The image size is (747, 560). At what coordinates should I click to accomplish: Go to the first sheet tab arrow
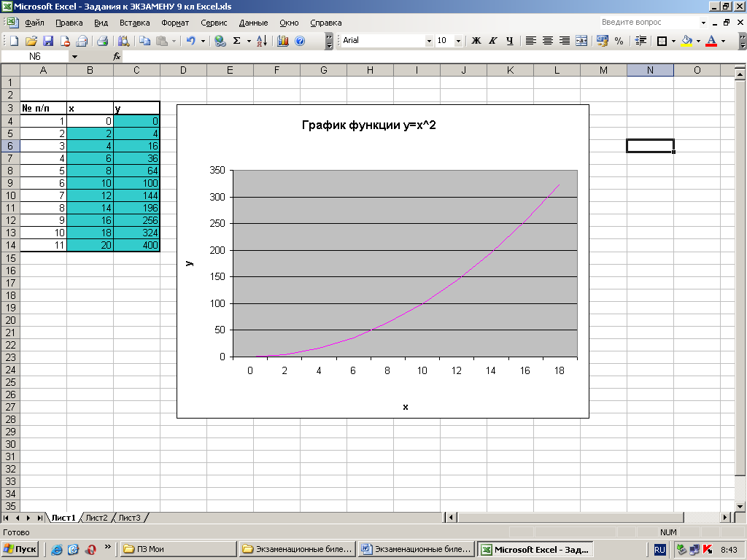point(6,518)
